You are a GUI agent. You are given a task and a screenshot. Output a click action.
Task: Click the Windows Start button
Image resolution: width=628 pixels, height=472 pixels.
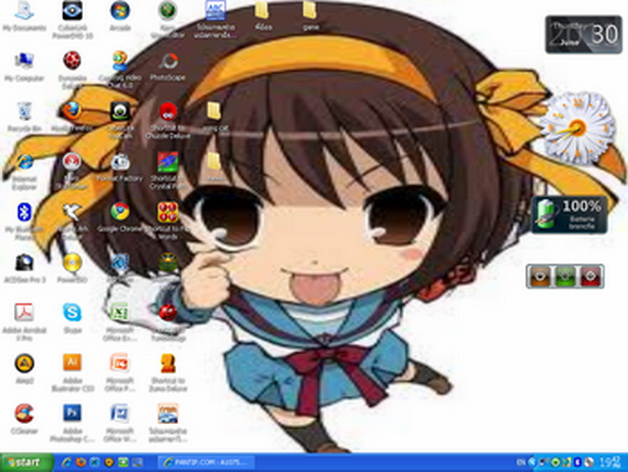(x=26, y=463)
